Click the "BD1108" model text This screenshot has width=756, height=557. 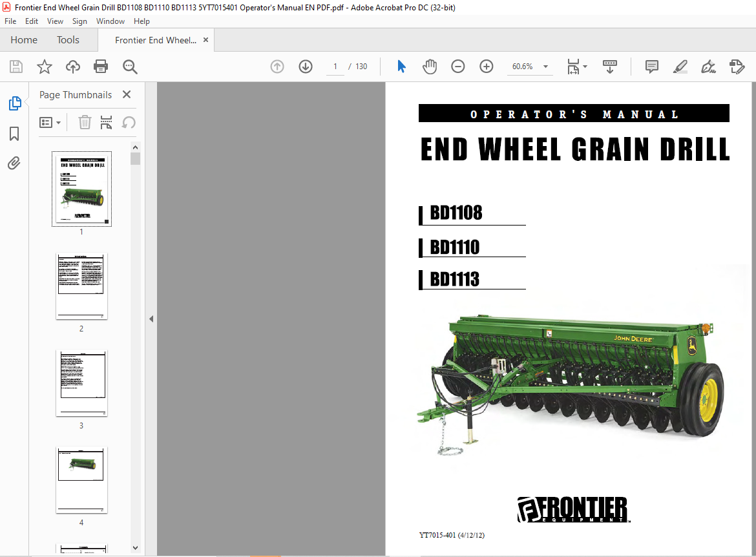[x=456, y=213]
